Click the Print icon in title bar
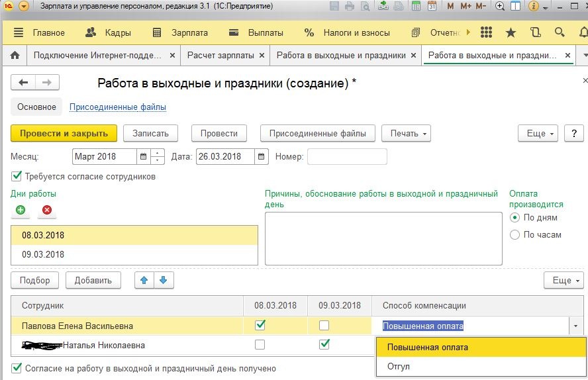 [x=350, y=6]
